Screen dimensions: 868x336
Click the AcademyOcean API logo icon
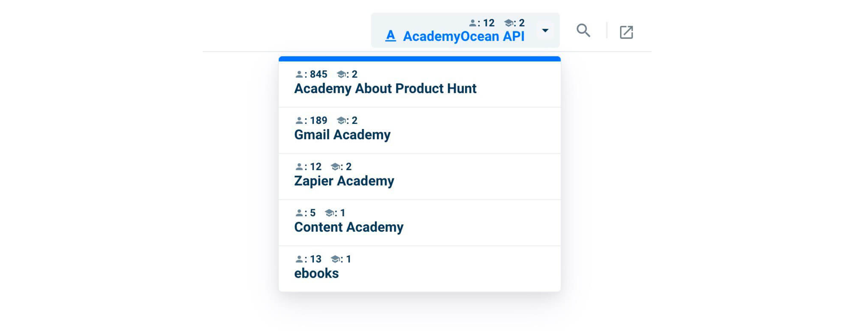[390, 36]
